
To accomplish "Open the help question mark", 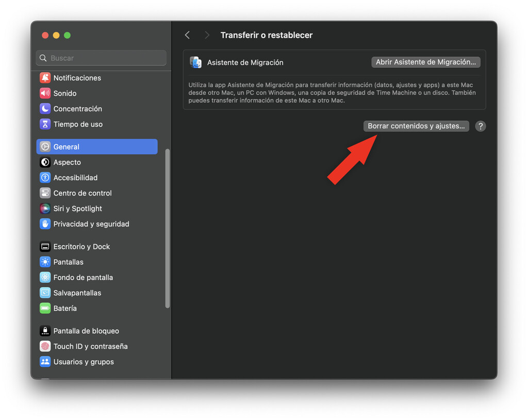I will (x=480, y=126).
